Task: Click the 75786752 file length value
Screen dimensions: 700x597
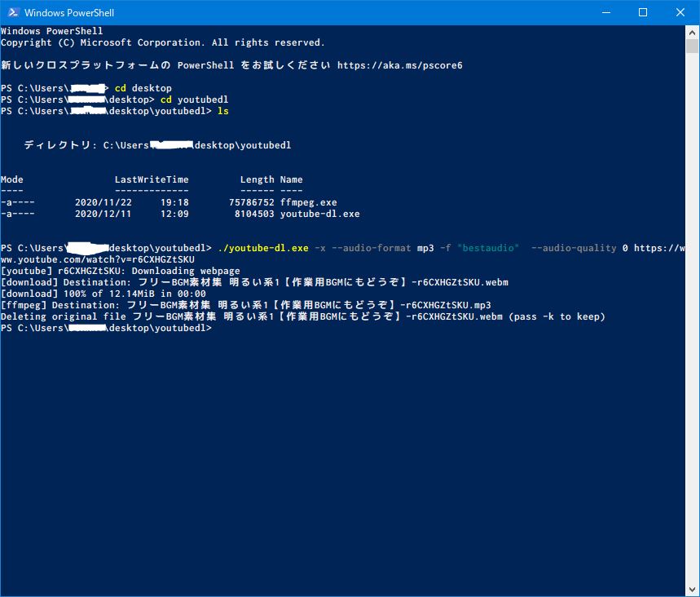Action: [252, 202]
